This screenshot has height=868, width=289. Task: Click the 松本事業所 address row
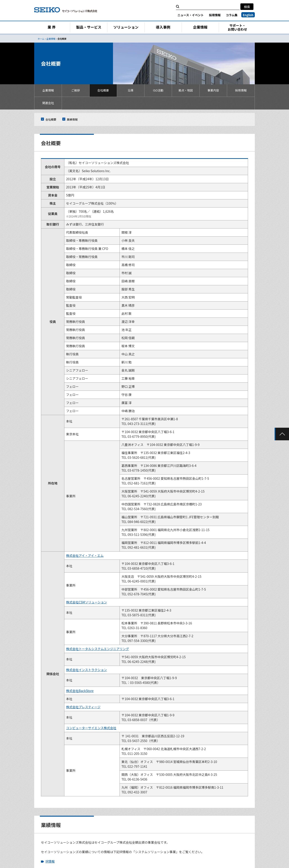(184, 625)
